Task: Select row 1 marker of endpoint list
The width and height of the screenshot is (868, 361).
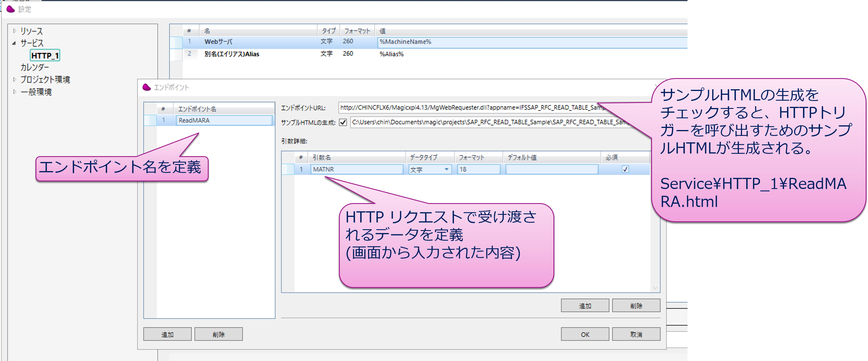Action: click(150, 120)
